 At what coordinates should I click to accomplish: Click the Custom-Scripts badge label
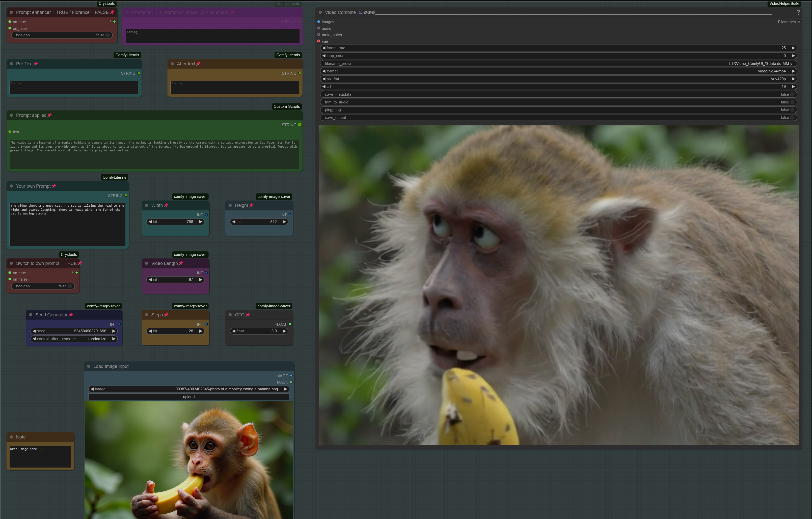[286, 106]
